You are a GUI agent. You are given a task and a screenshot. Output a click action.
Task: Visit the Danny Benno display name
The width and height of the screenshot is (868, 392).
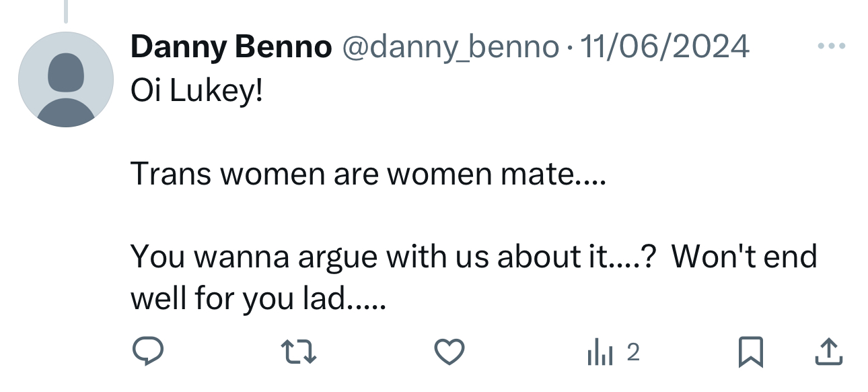pos(231,47)
